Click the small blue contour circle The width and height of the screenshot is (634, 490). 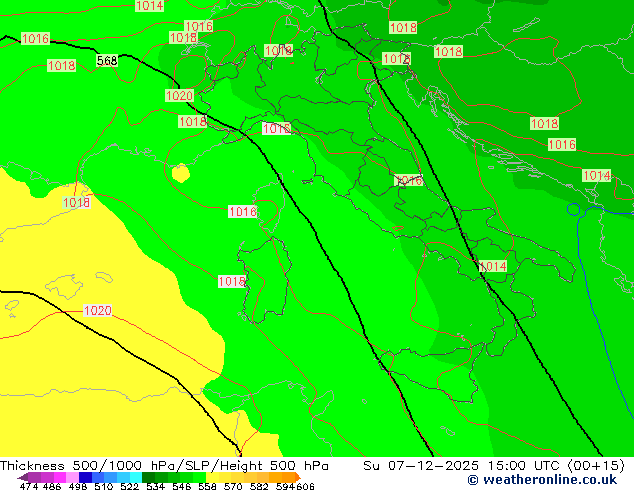tap(573, 209)
